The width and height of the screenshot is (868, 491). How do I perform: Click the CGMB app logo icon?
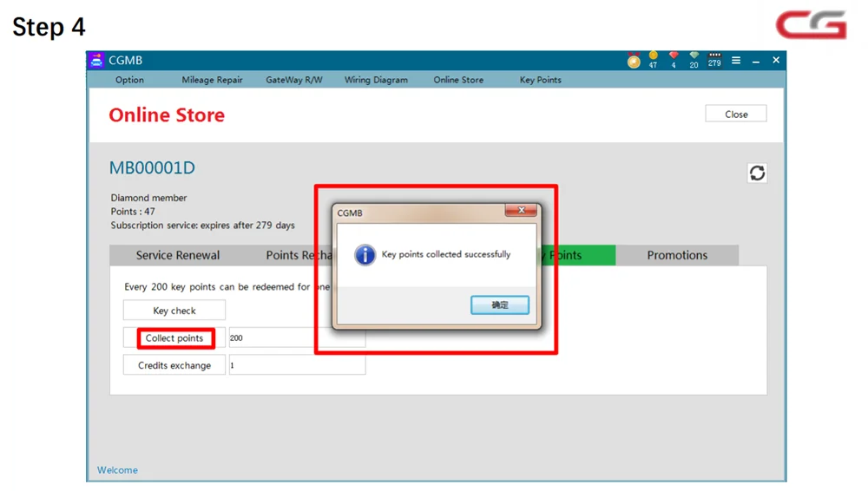tap(96, 61)
